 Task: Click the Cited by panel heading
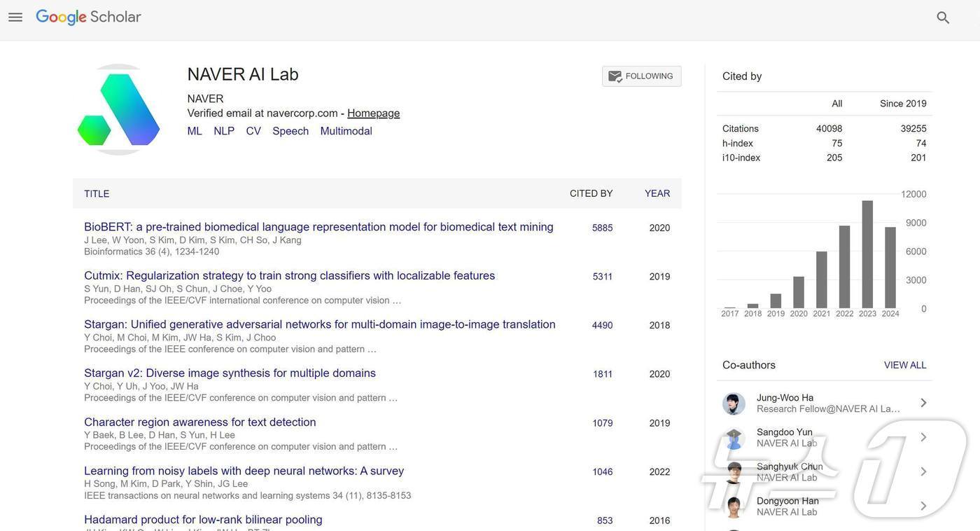(742, 76)
